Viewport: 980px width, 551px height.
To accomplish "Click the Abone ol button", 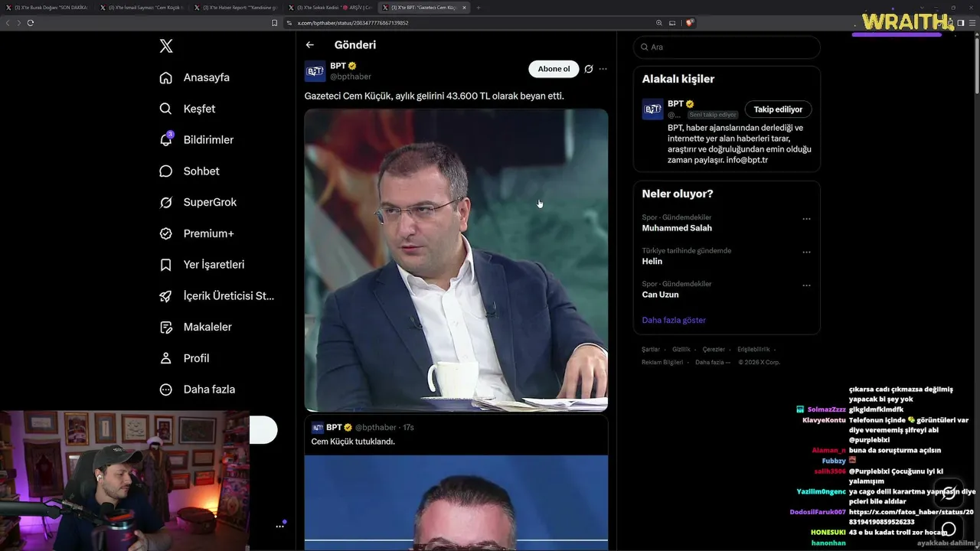I will [x=554, y=69].
